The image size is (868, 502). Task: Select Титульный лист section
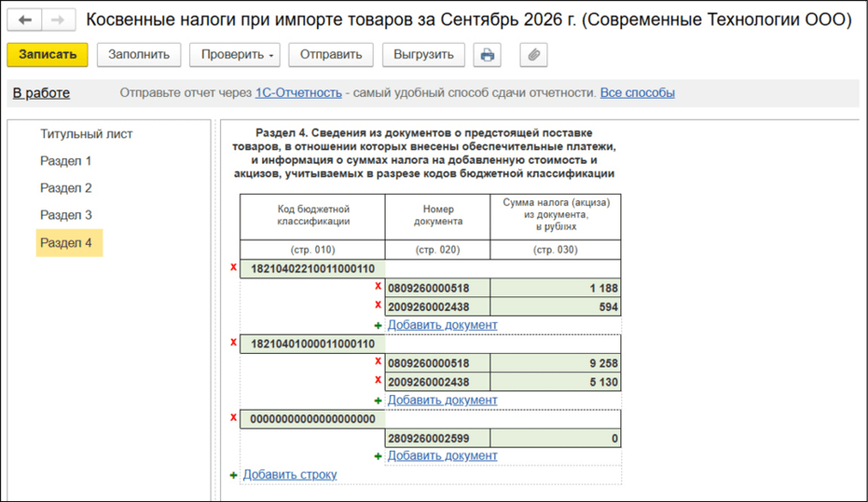(87, 134)
